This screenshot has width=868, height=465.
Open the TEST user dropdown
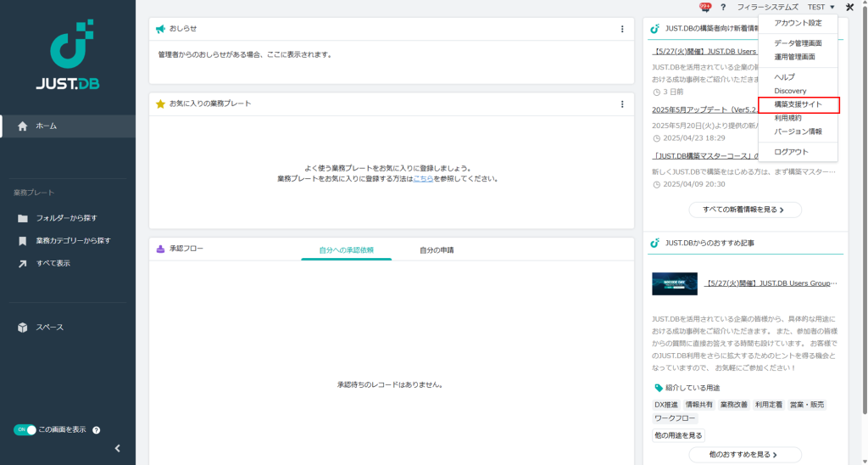(x=821, y=7)
